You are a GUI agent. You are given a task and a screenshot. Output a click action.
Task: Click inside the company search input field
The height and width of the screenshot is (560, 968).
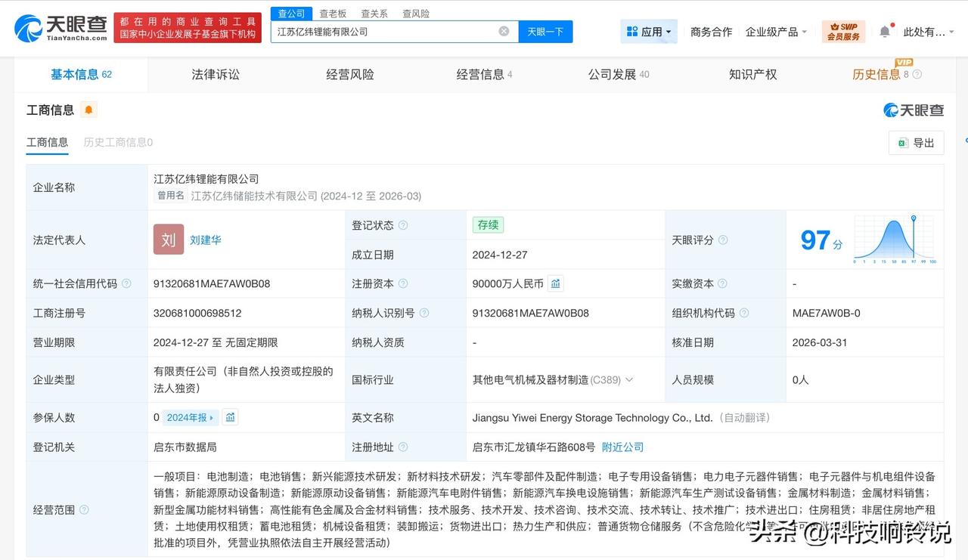(378, 30)
